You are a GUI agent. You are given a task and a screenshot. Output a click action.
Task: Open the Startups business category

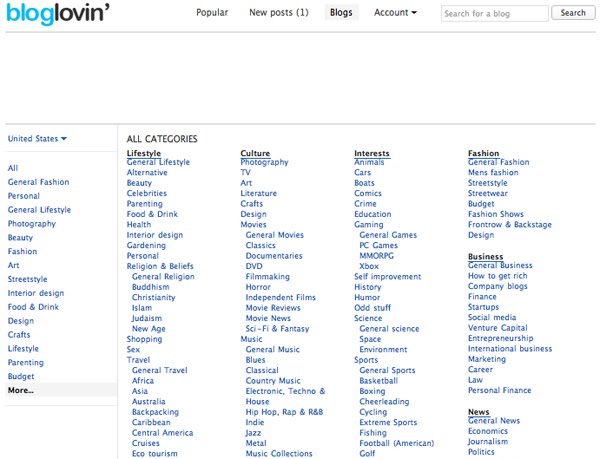point(483,307)
